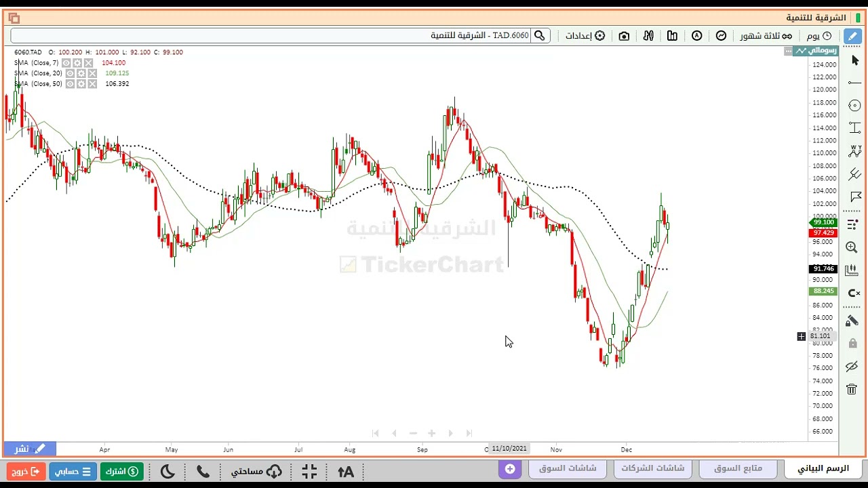Screen dimensions: 868x488
Task: Select the eraser paint tool
Action: coord(853,321)
